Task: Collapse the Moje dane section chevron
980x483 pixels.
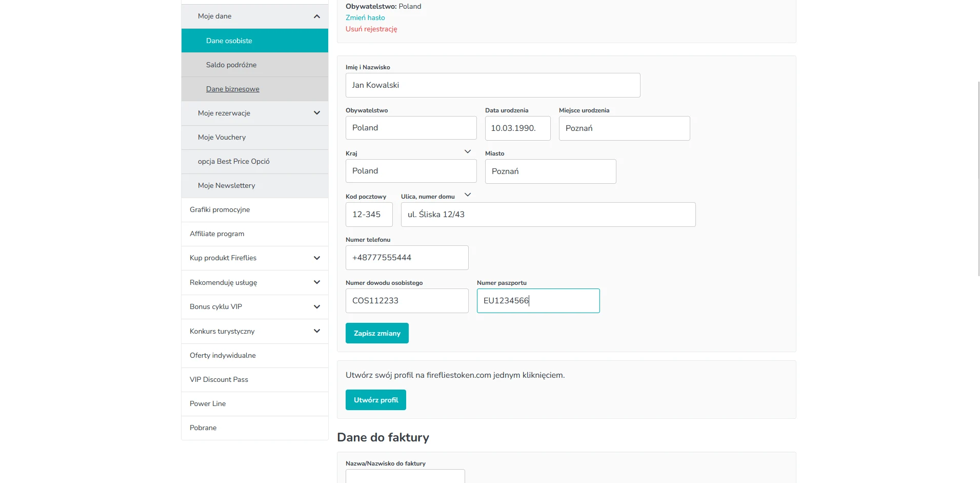Action: (316, 16)
